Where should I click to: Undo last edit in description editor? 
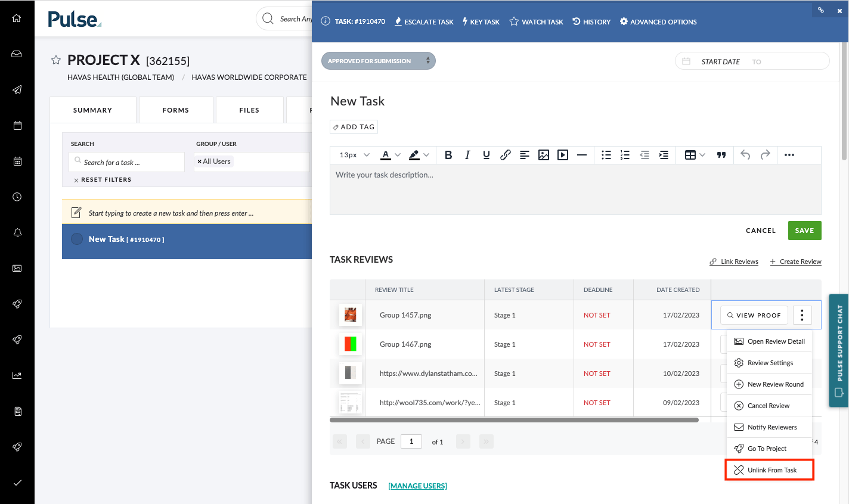(745, 155)
